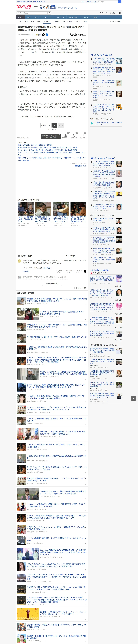Open the 速報 tab
Screen dimensions: 138x644
tap(28, 17)
